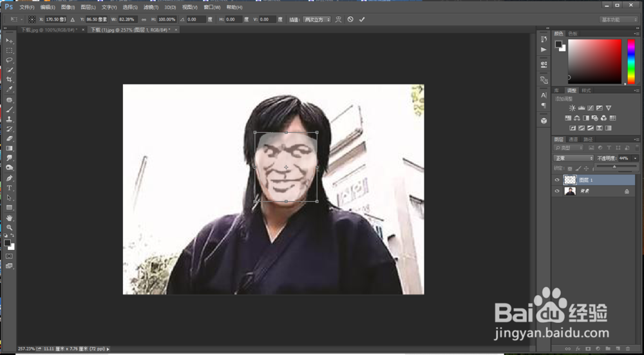Open the Character panel icon

pyautogui.click(x=544, y=95)
